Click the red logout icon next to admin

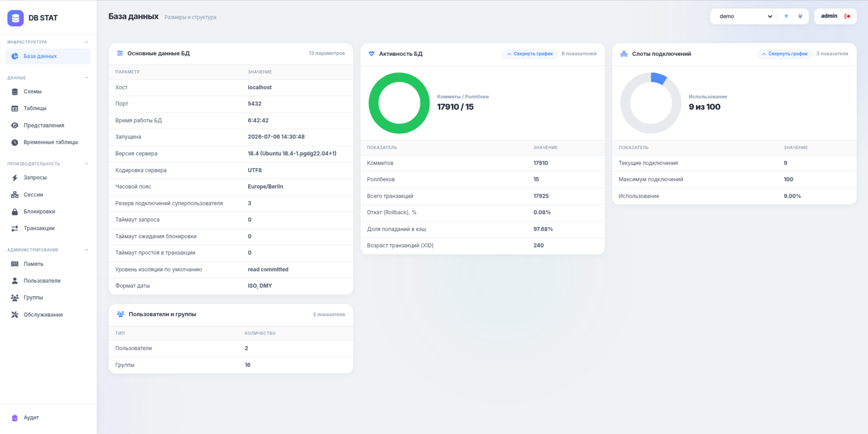click(847, 16)
